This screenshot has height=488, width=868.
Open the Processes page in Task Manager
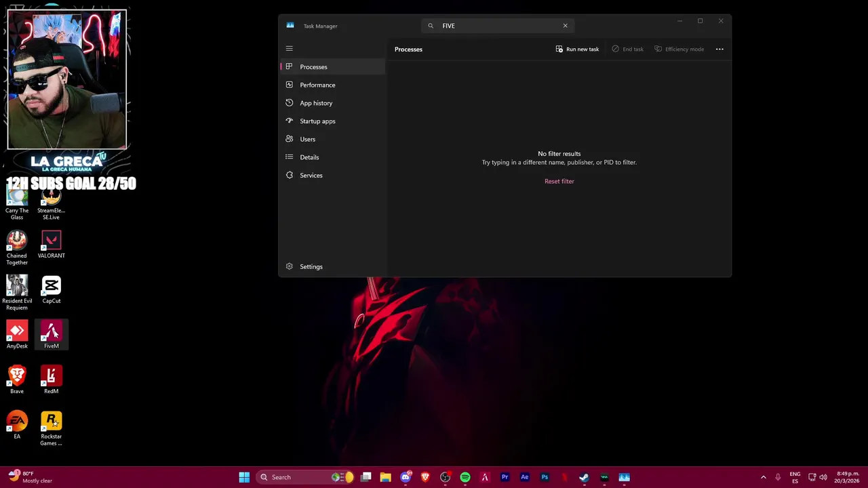[332, 66]
